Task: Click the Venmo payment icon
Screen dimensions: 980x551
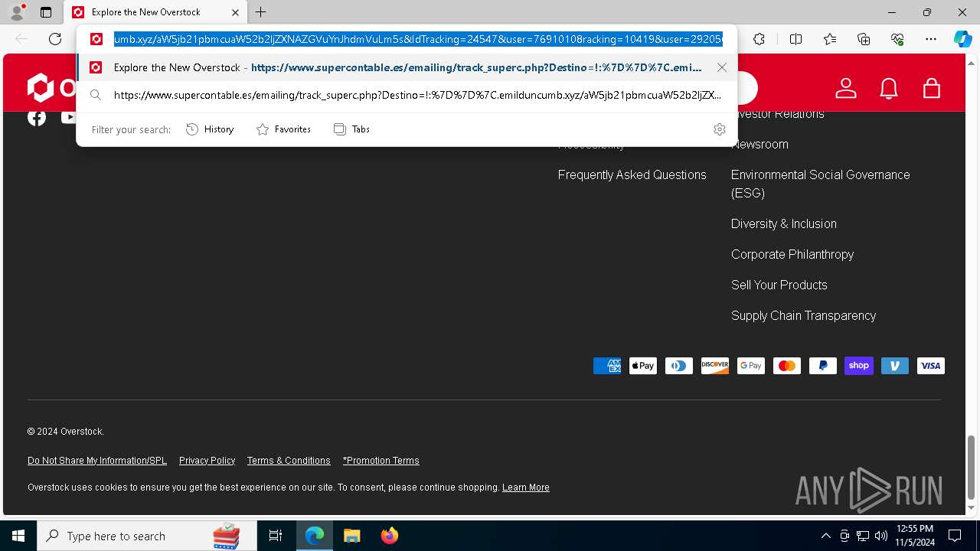Action: (x=895, y=366)
